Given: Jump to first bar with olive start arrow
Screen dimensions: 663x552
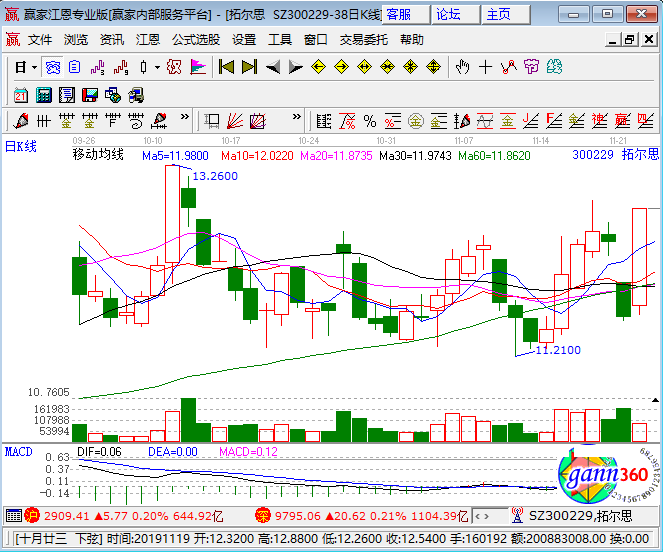Looking at the screenshot, I should 226,67.
